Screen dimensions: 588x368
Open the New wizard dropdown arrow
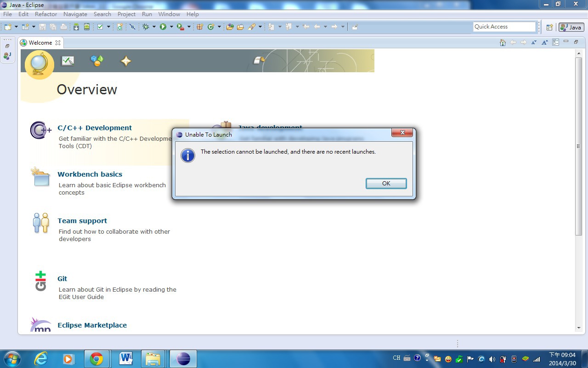(16, 27)
